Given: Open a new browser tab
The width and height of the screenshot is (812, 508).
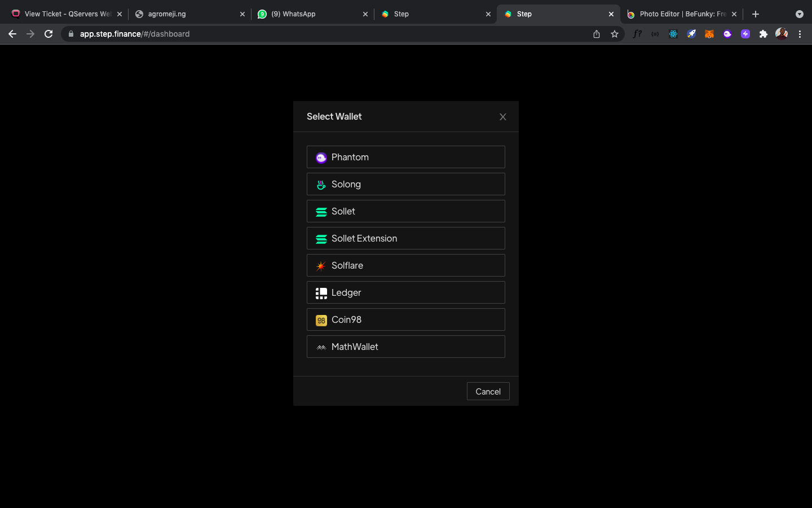Looking at the screenshot, I should point(756,14).
